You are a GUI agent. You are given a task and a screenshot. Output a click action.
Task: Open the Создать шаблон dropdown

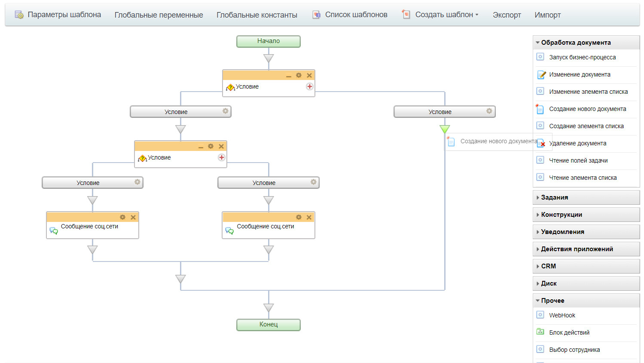446,15
